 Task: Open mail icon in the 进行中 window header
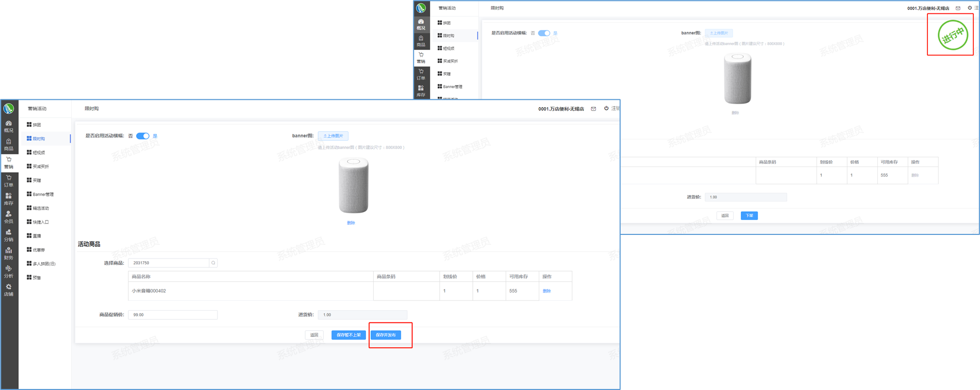[x=958, y=8]
